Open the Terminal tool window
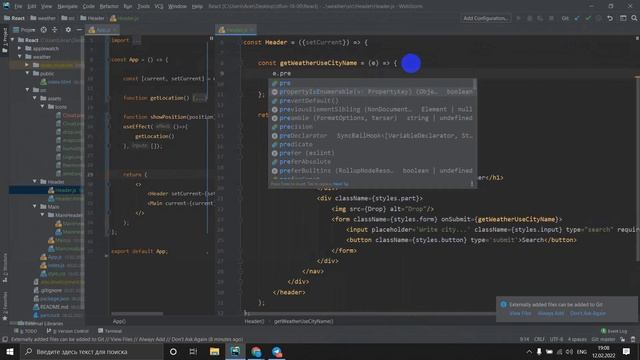 point(110,331)
